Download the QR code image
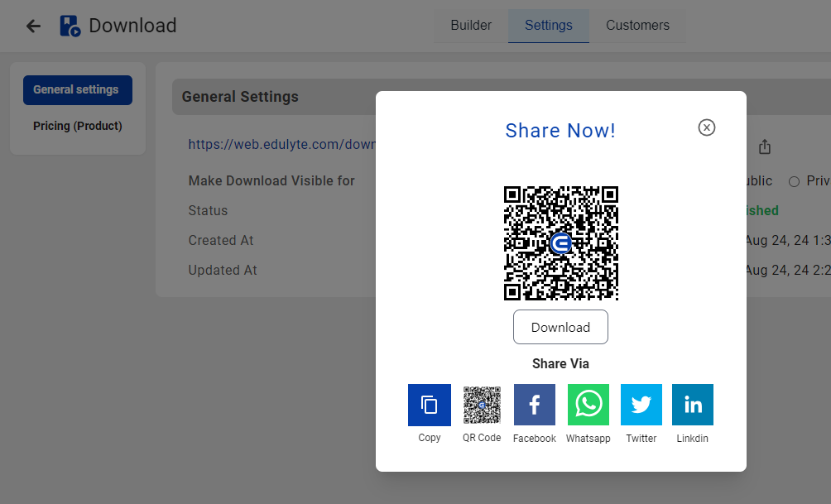The width and height of the screenshot is (831, 504). tap(560, 327)
